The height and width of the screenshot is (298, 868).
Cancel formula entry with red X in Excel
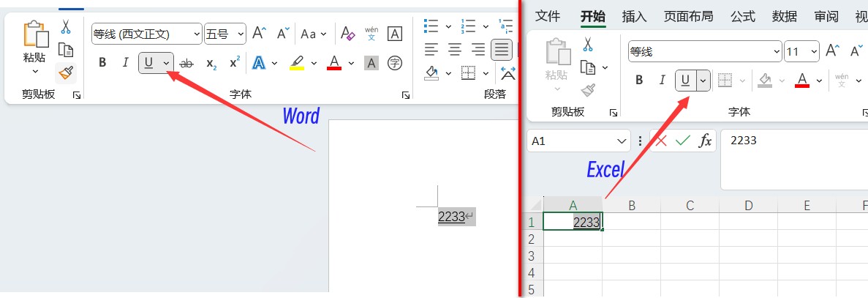pos(661,141)
